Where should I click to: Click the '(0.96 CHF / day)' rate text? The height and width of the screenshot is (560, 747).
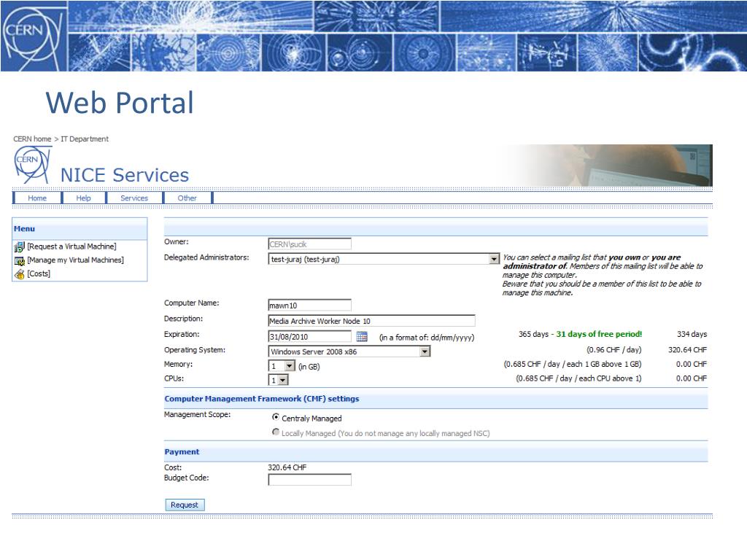click(x=614, y=350)
